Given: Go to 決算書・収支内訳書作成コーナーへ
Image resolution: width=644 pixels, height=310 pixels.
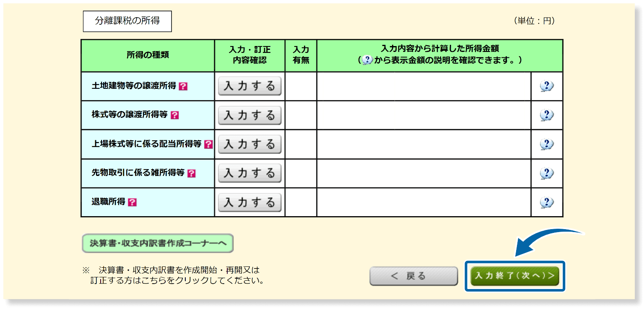Looking at the screenshot, I should (x=157, y=243).
